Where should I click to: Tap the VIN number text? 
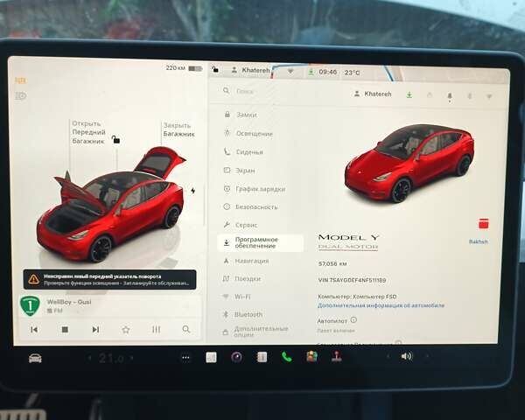(352, 280)
